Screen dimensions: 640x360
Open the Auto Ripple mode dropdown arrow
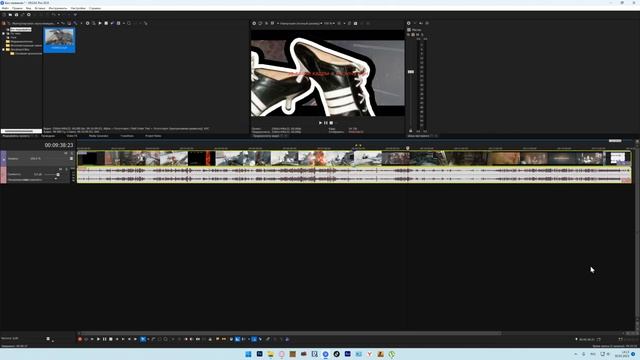point(249,339)
